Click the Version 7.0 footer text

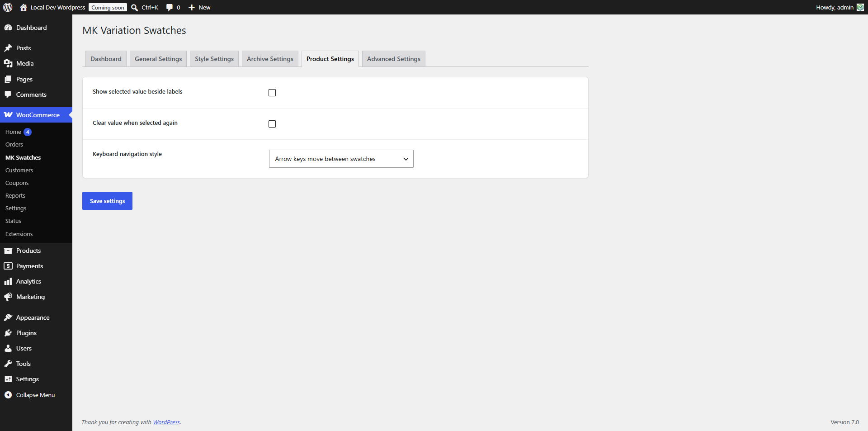844,422
